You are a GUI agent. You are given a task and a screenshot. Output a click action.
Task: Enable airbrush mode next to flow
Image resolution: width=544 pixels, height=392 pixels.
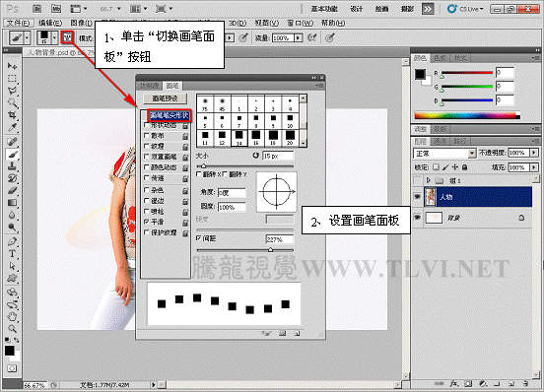[311, 37]
